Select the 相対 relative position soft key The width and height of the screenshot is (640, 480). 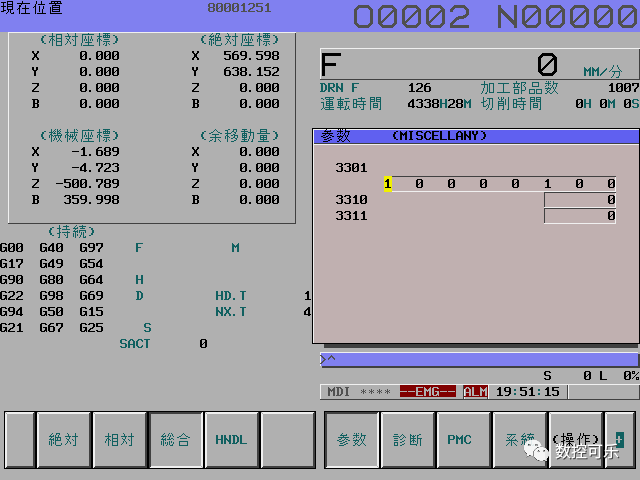pos(119,440)
